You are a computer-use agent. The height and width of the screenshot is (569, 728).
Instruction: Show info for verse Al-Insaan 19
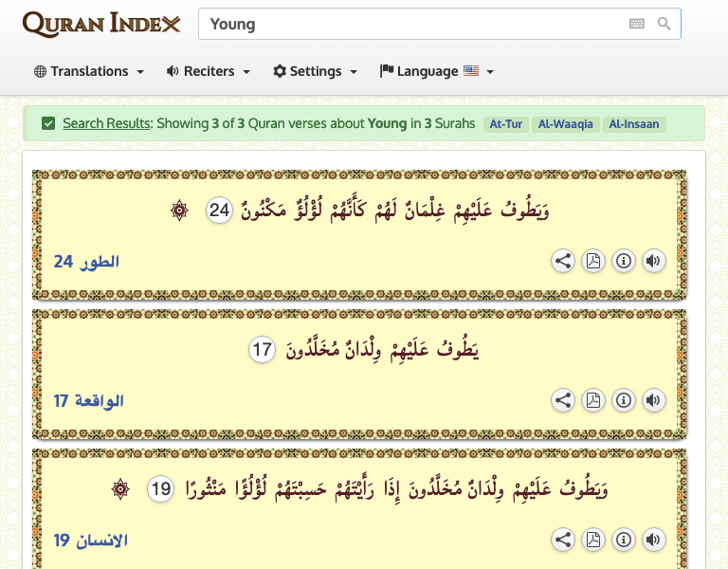coord(624,540)
